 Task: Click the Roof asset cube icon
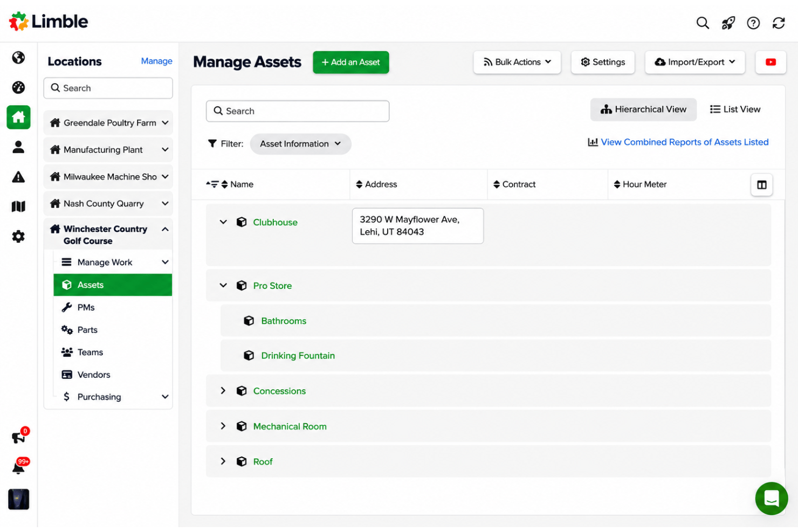click(x=242, y=461)
